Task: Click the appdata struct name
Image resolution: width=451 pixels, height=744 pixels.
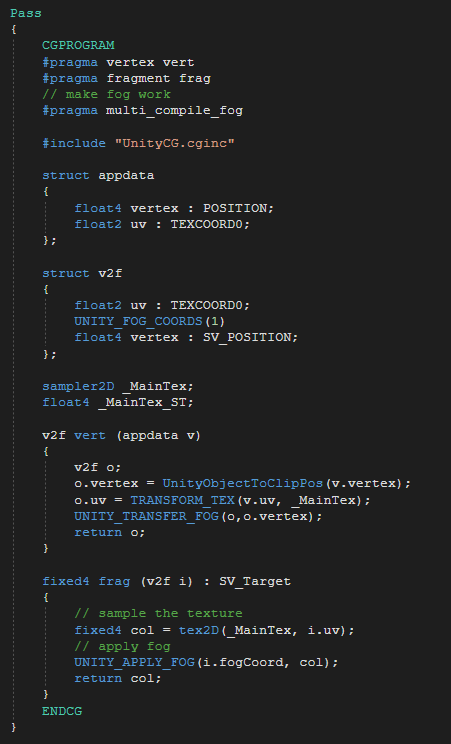Action: click(x=126, y=176)
